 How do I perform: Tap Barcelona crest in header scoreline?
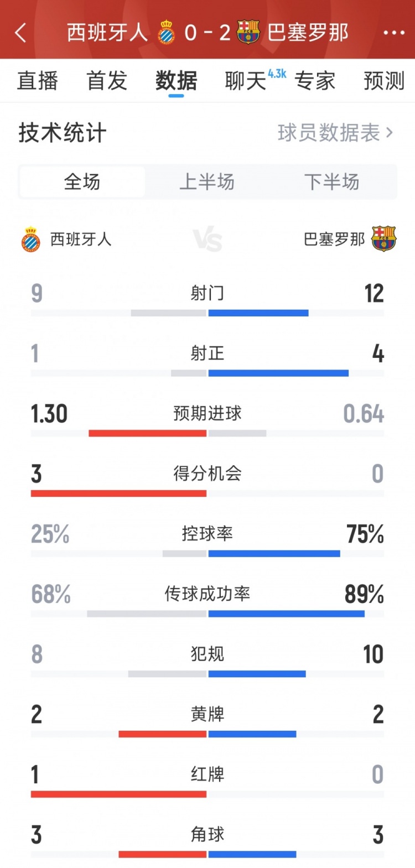click(x=248, y=32)
